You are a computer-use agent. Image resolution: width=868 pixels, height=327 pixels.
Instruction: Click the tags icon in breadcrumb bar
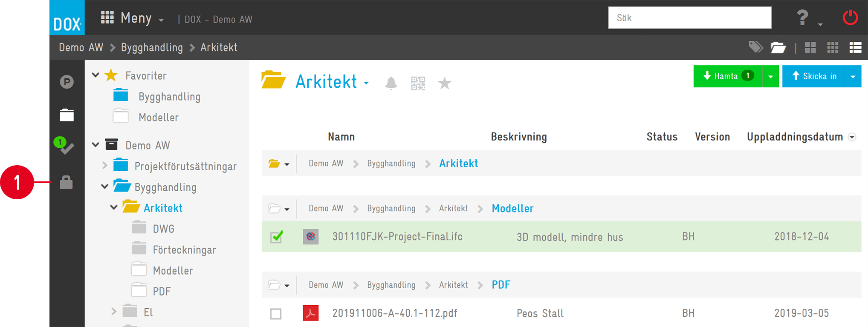[756, 47]
